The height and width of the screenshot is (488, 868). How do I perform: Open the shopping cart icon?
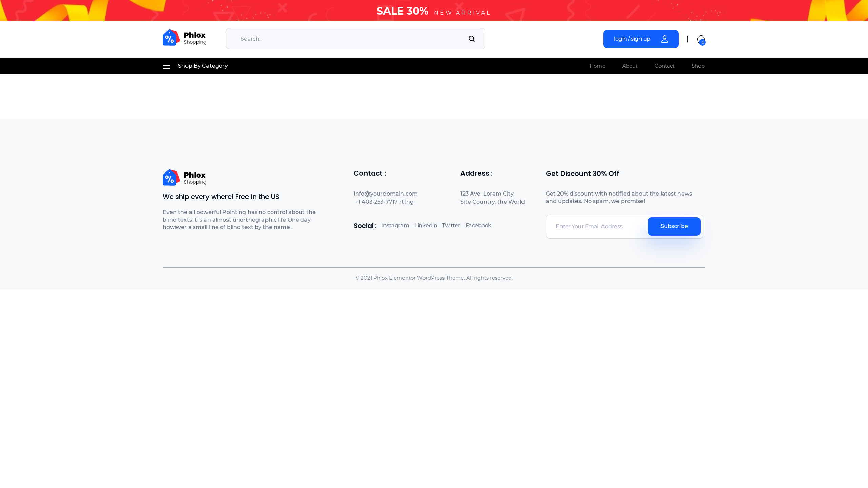(701, 39)
